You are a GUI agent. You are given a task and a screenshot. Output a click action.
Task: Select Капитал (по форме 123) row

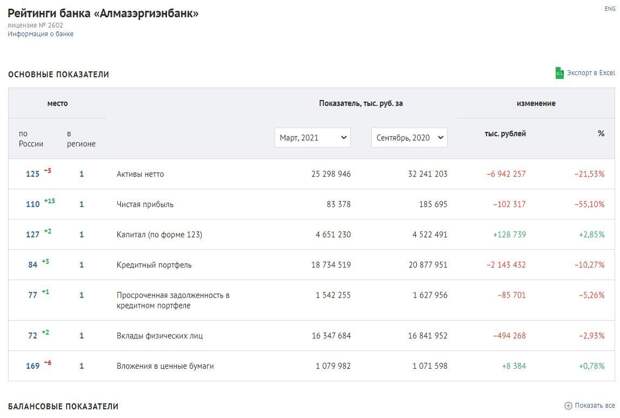pos(159,235)
